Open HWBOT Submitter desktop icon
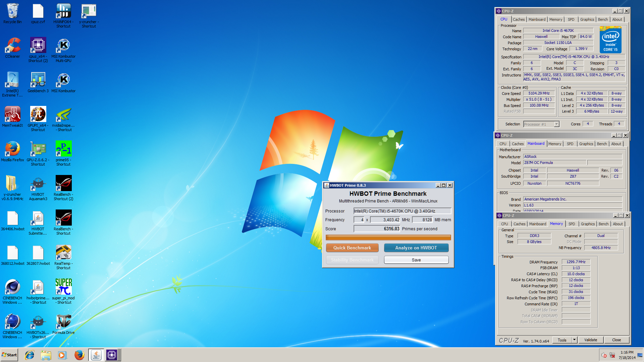644x362 pixels. pyautogui.click(x=38, y=223)
